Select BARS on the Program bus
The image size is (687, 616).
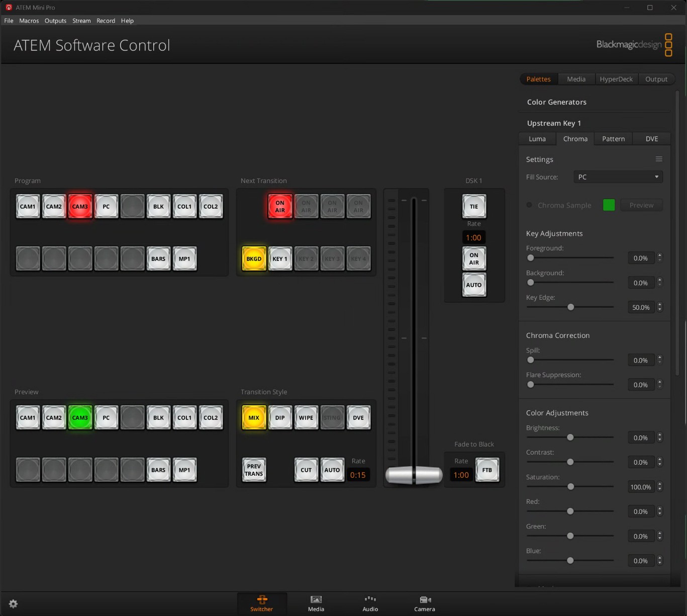[x=158, y=259]
